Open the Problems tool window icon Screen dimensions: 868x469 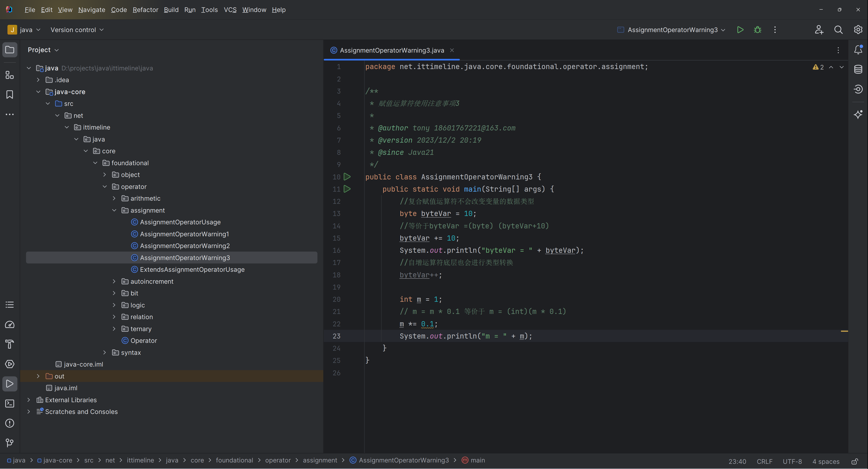tap(10, 423)
